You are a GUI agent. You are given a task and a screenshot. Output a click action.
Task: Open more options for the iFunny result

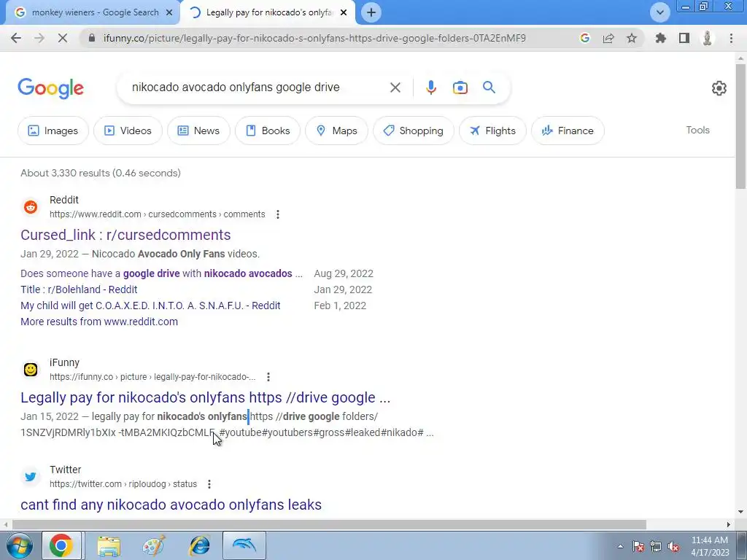(268, 377)
